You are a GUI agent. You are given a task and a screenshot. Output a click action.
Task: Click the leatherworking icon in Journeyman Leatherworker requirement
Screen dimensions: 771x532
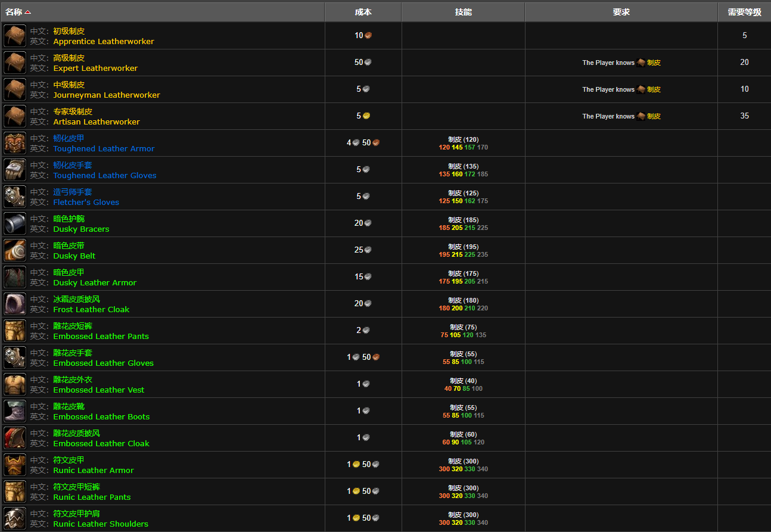point(641,89)
